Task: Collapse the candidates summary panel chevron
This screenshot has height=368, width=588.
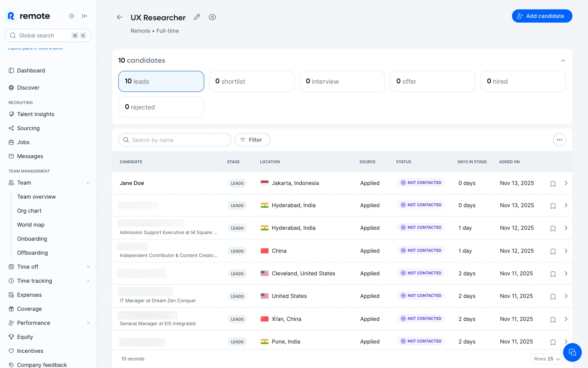Action: (563, 61)
